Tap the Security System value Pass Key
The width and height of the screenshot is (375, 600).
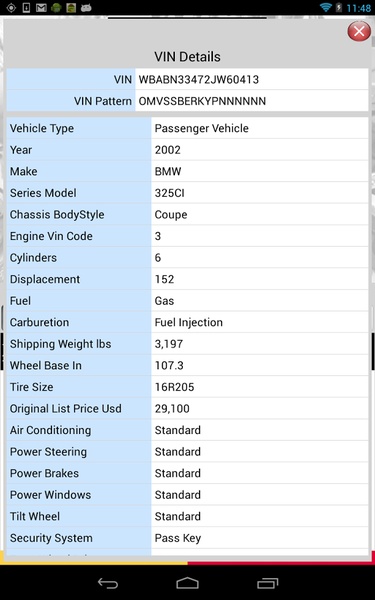click(178, 538)
